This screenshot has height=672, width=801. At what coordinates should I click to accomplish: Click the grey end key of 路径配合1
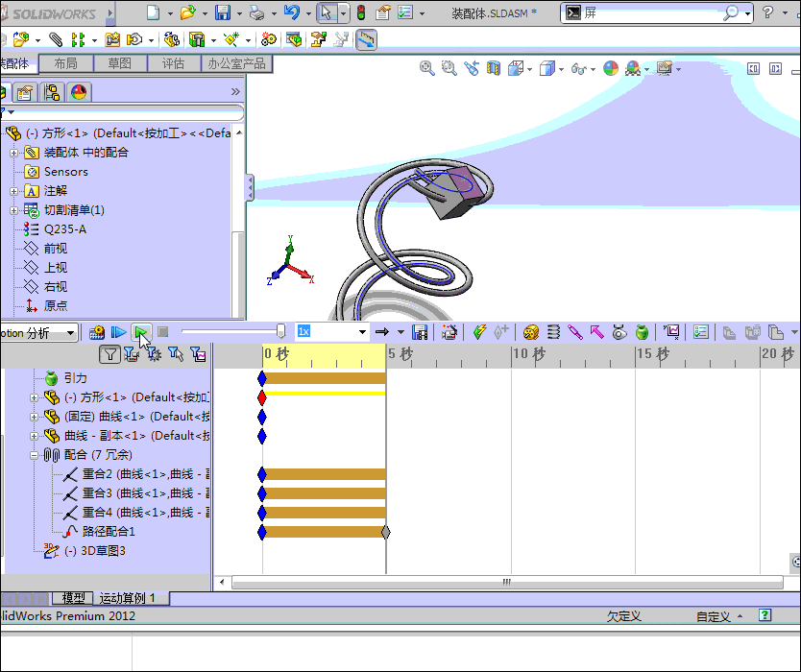[386, 532]
